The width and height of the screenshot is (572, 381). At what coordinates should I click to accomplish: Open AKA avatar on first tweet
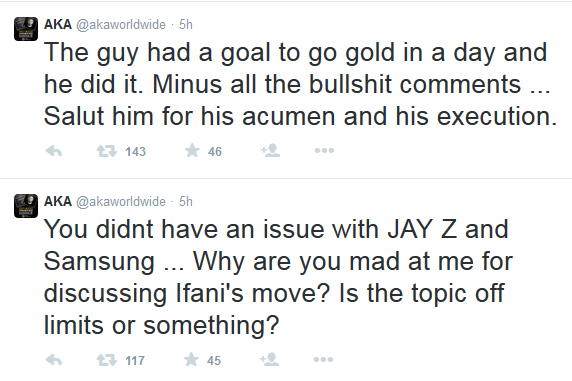tap(26, 29)
